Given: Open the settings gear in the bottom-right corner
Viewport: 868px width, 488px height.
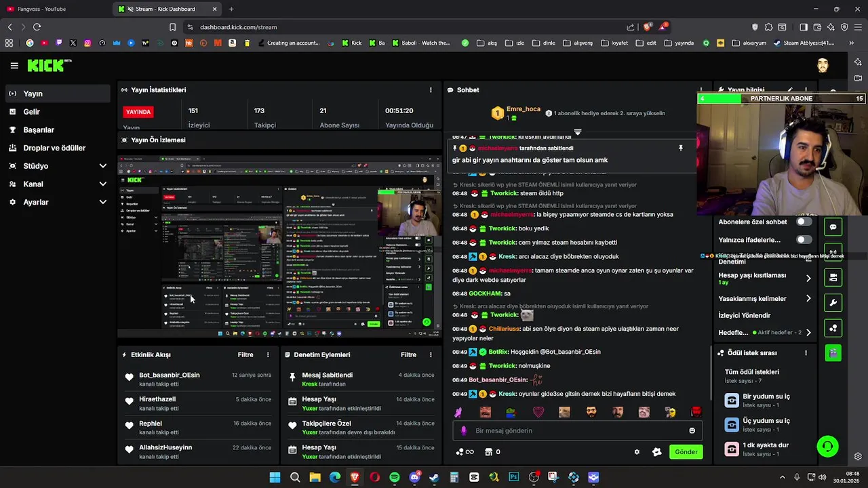Looking at the screenshot, I should click(858, 456).
